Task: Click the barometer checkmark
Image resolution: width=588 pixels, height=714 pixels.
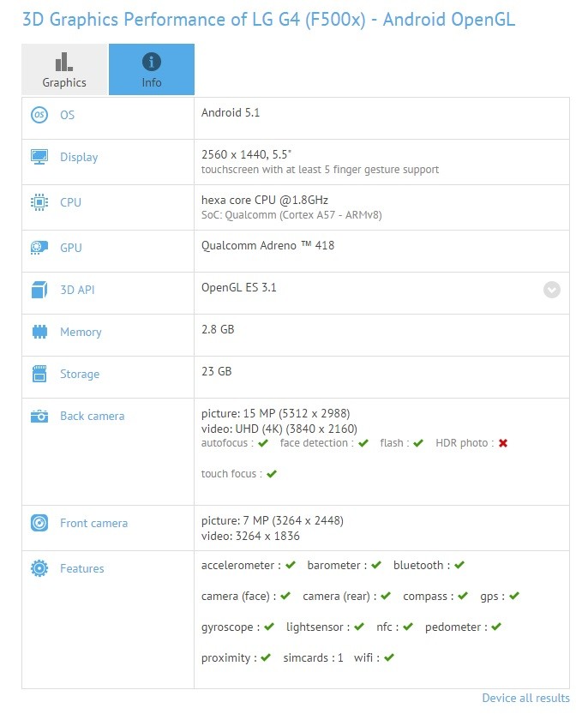Action: coord(375,565)
